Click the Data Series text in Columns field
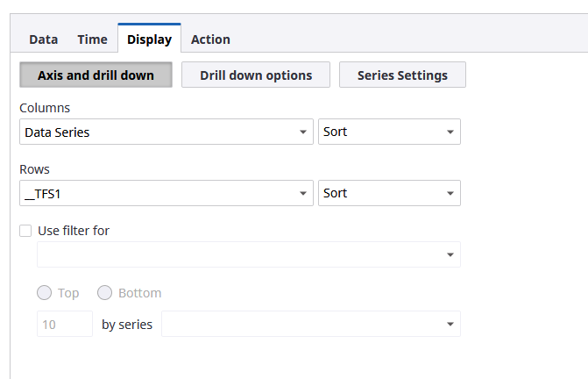 click(x=58, y=132)
